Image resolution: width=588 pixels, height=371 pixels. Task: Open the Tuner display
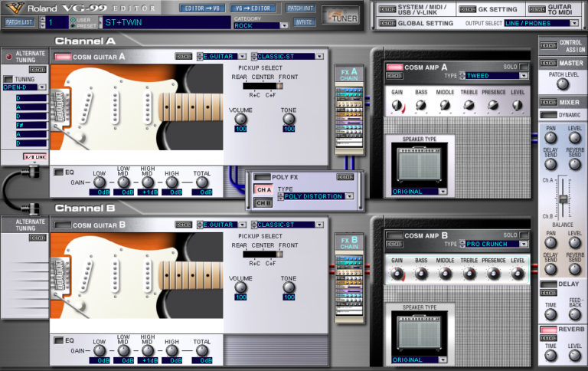click(341, 16)
